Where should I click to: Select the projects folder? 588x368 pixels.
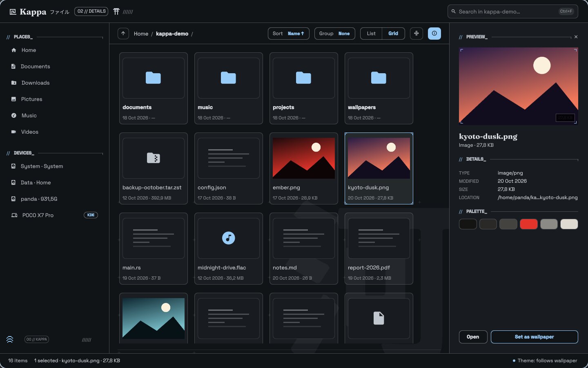[304, 88]
